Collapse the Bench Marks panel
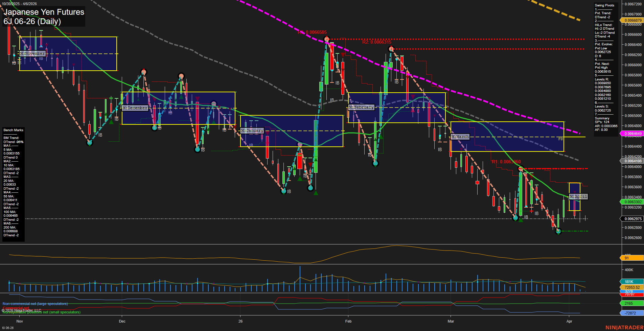Image resolution: width=644 pixels, height=331 pixels. coord(13,130)
